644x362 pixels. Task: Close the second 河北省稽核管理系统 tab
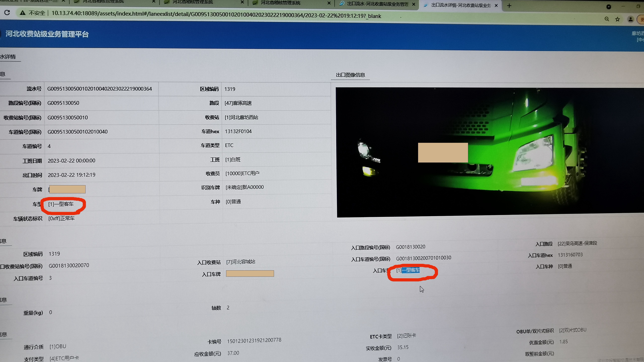(x=242, y=2)
